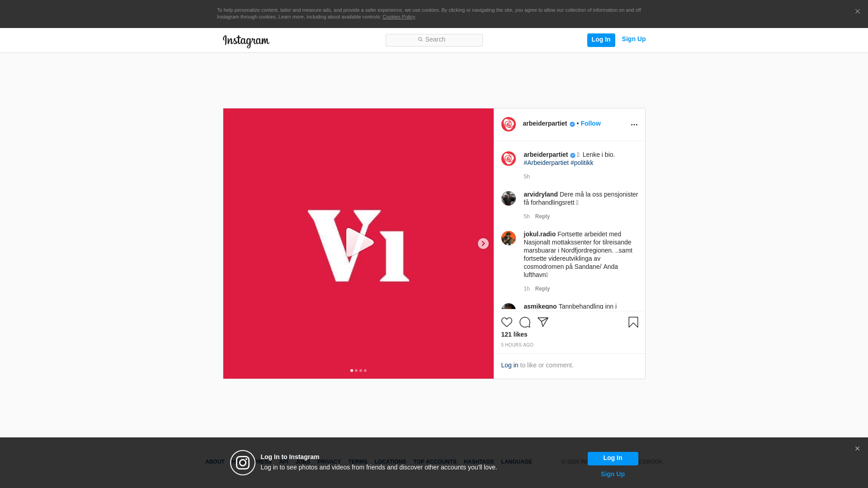This screenshot has height=488, width=868.
Task: Click the heart like icon
Action: coord(506,322)
